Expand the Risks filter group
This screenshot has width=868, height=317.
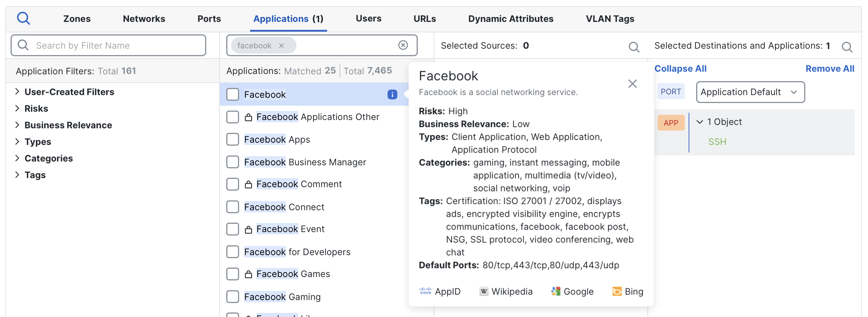click(17, 108)
